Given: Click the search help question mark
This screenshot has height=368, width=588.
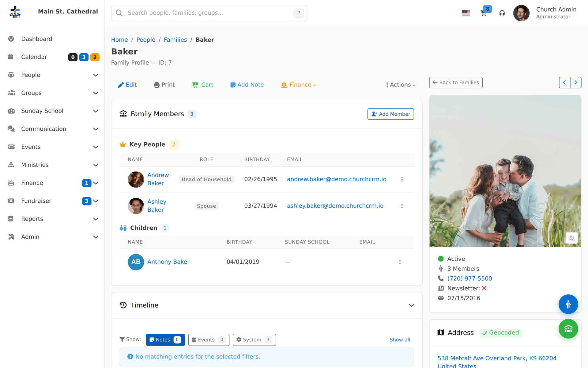Looking at the screenshot, I should (299, 13).
